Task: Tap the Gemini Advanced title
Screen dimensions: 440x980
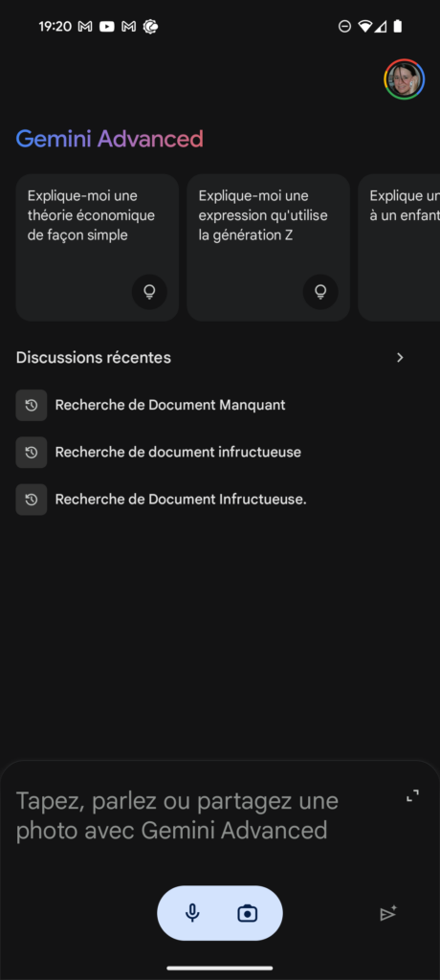Action: tap(109, 139)
